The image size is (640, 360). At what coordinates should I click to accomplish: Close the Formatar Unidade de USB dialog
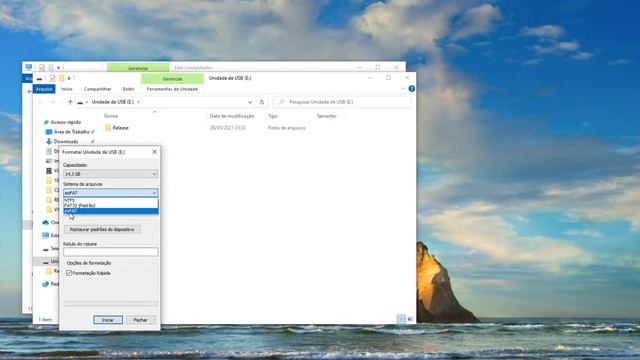pos(154,152)
